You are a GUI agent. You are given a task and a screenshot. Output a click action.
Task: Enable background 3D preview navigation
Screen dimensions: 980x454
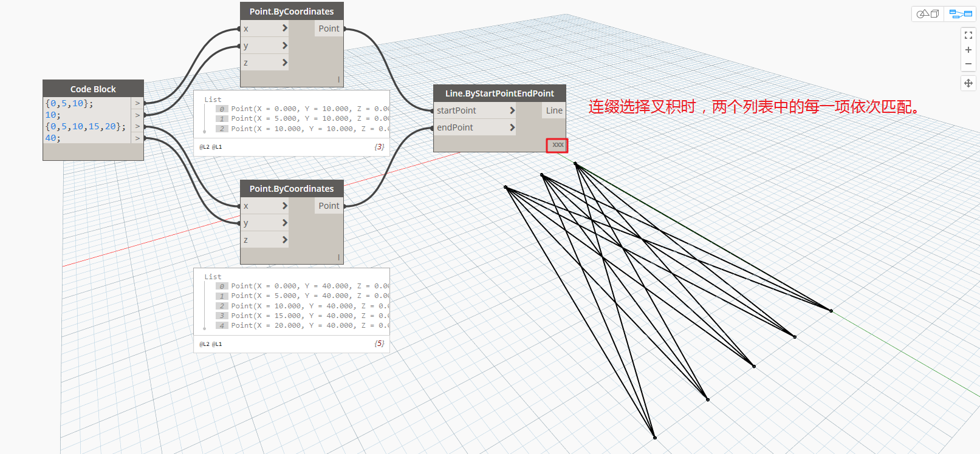click(x=928, y=13)
